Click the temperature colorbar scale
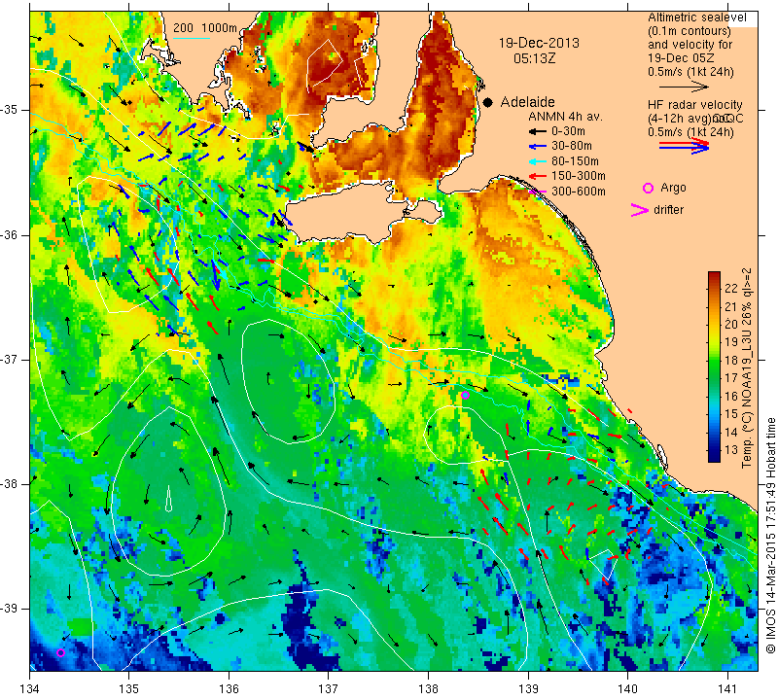The image size is (778, 700). [x=714, y=367]
